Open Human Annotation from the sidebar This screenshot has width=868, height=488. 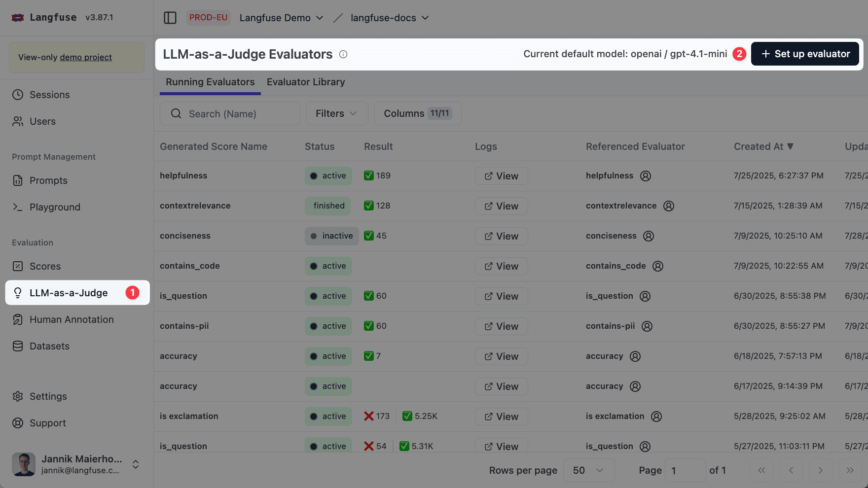18,319
